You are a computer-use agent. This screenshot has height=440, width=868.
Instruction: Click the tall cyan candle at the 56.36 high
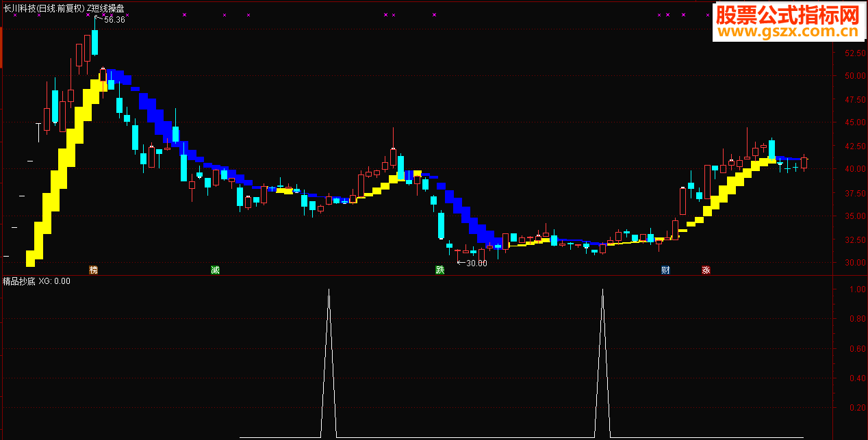pyautogui.click(x=94, y=41)
